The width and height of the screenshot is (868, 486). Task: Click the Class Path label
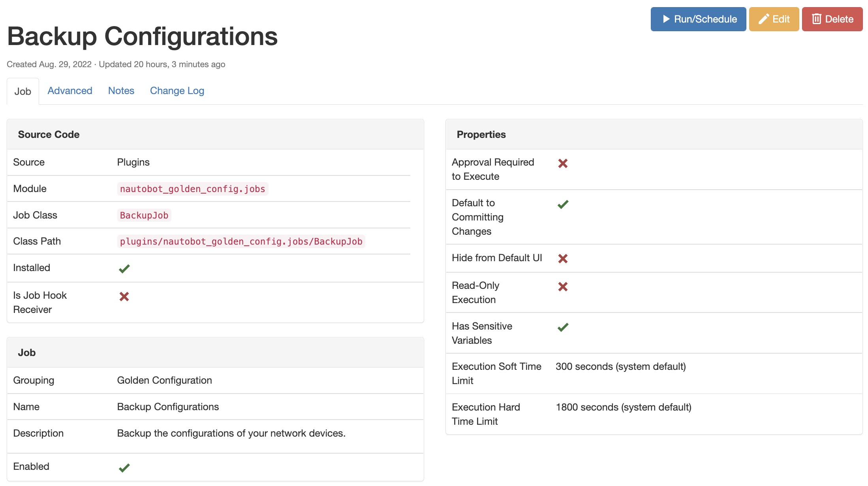tap(37, 241)
